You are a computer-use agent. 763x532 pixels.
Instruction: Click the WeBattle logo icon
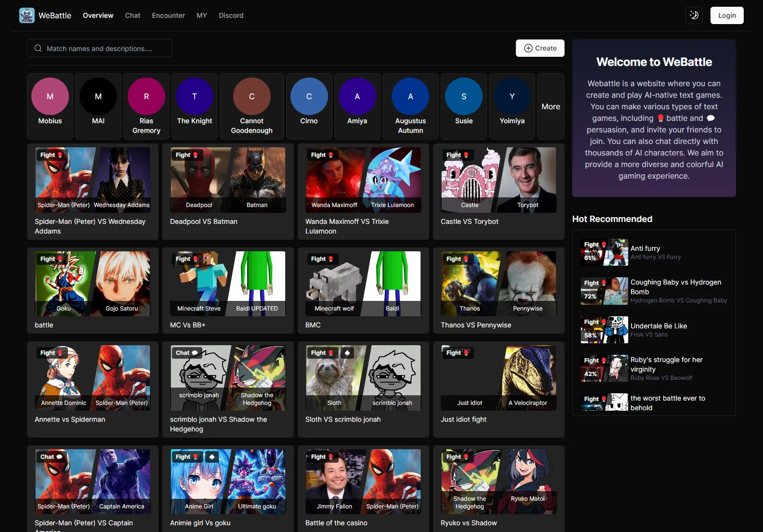(27, 15)
